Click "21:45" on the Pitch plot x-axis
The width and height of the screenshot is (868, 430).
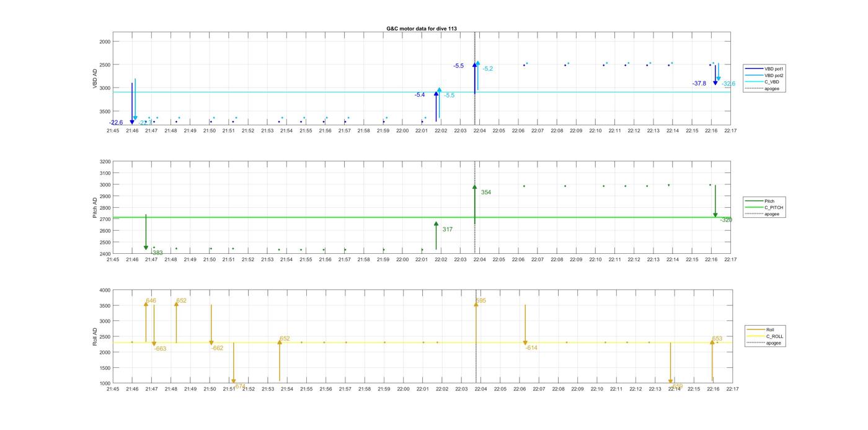pos(113,259)
